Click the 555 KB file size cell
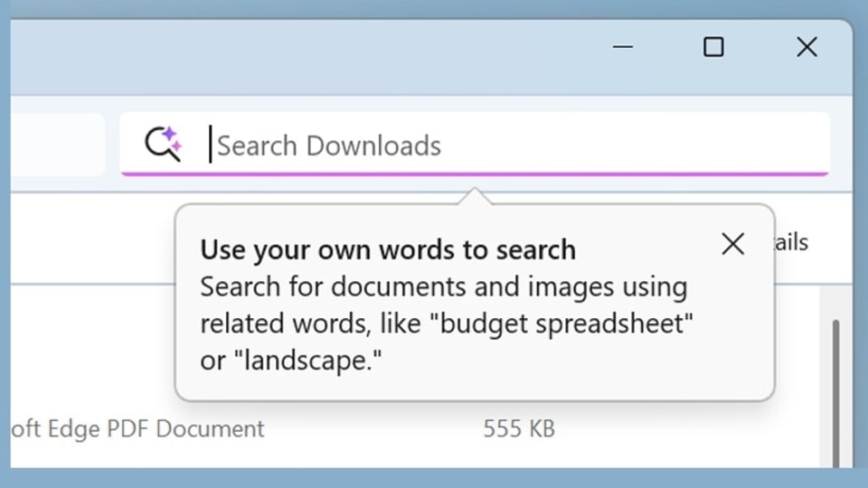The image size is (868, 488). (518, 428)
